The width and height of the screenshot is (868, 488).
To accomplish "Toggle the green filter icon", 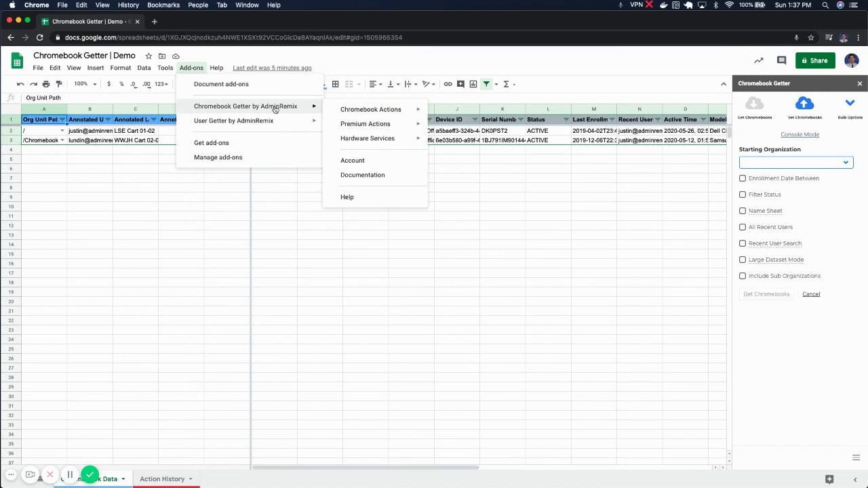I will 486,84.
